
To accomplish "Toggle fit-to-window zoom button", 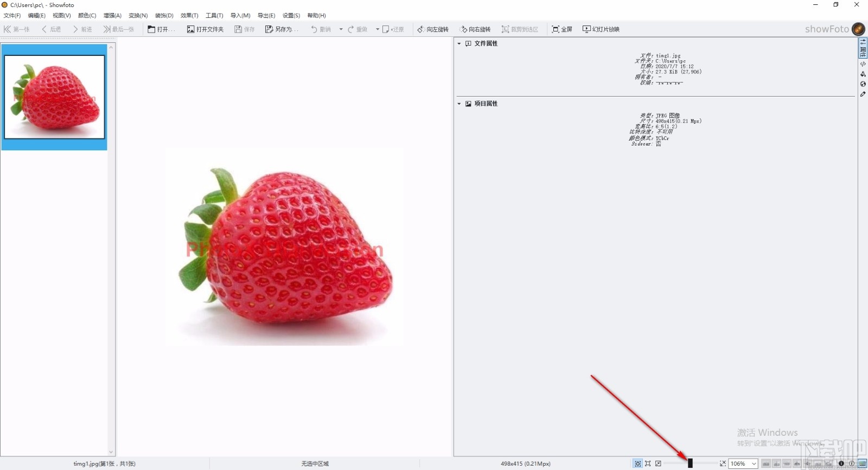I will 638,463.
